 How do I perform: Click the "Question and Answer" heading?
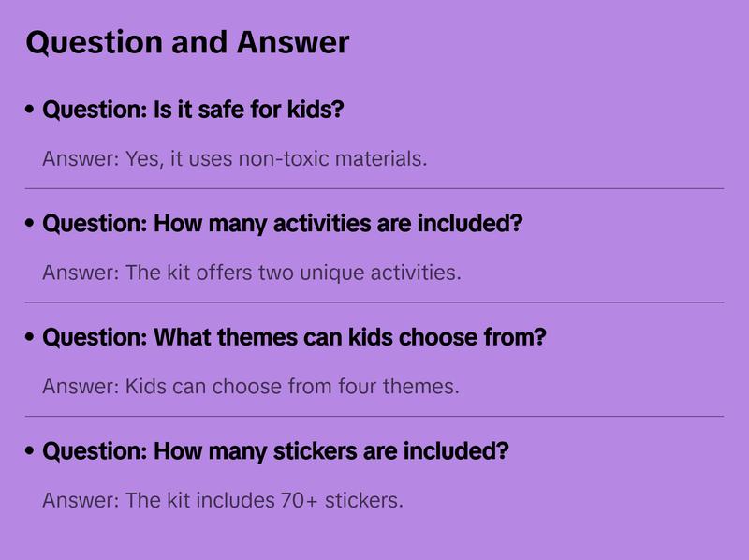tap(187, 42)
